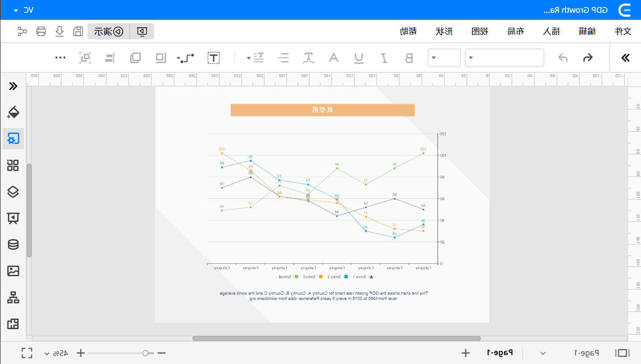The image size is (641, 364).
Task: Click the Series4 legend entry
Action: click(290, 277)
